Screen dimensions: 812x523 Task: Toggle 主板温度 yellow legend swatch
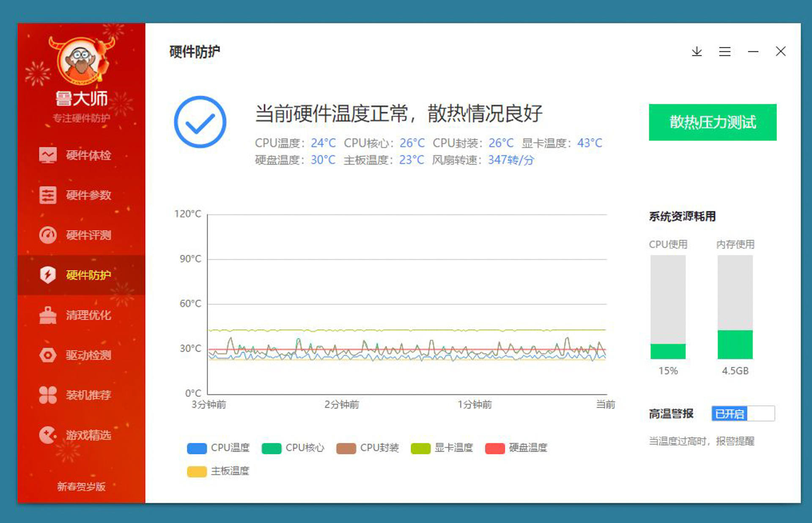pyautogui.click(x=197, y=471)
